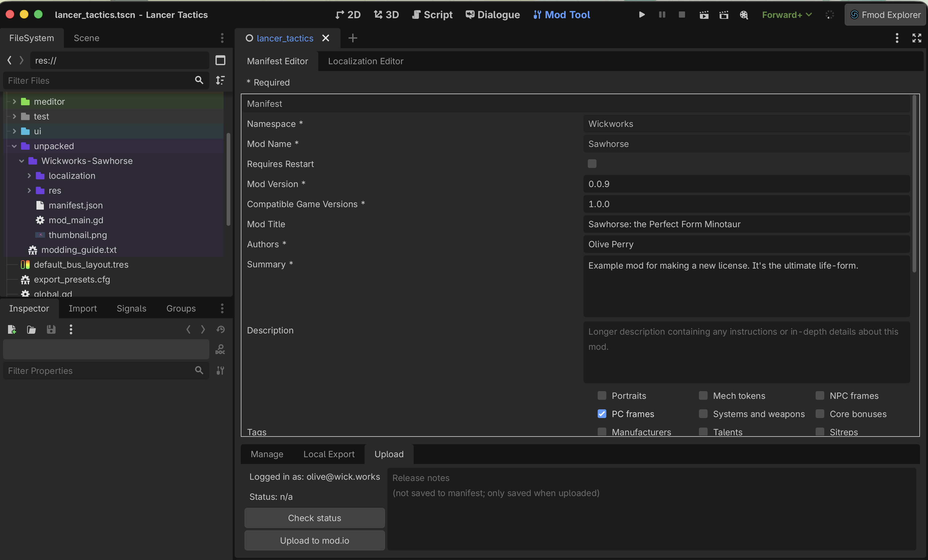Switch to the Dialogue workspace
This screenshot has height=560, width=928.
tap(493, 15)
